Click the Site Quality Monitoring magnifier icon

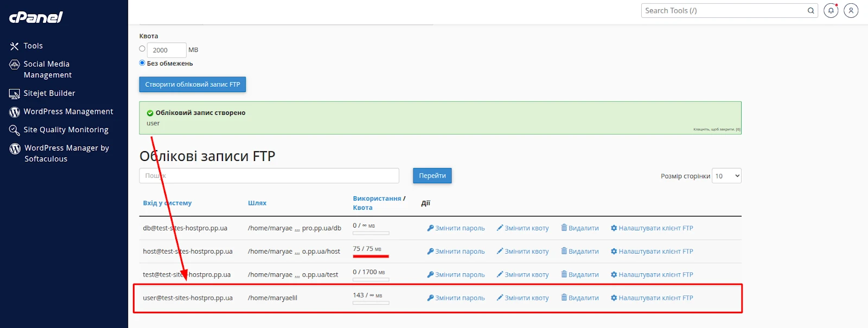(15, 130)
